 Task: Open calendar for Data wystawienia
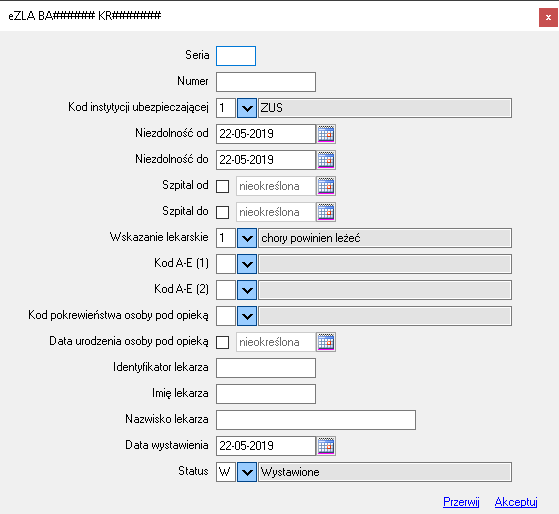pos(326,446)
